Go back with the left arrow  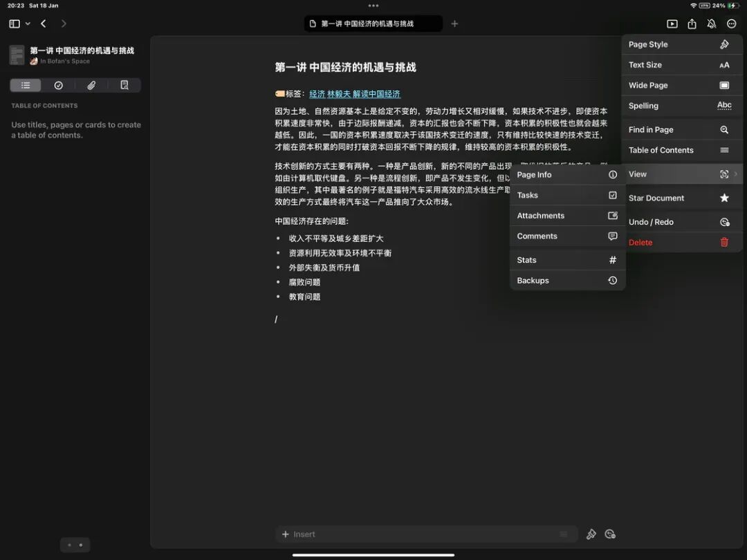pyautogui.click(x=44, y=24)
